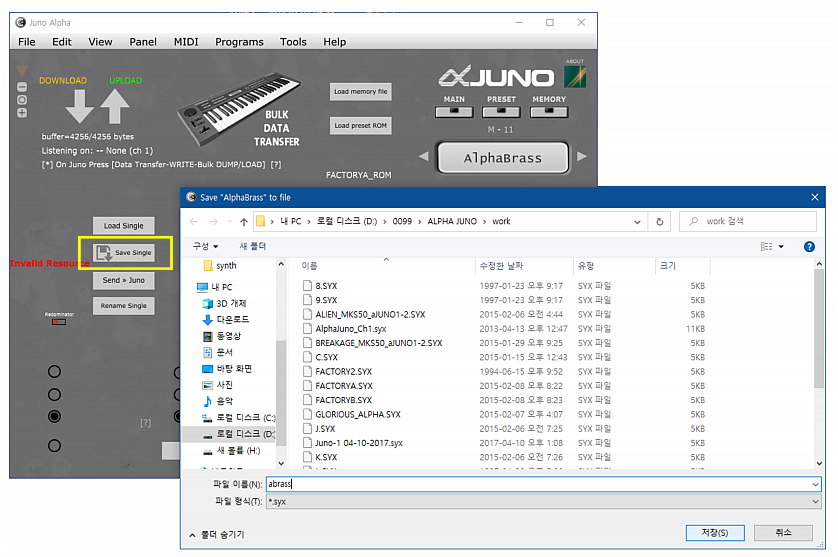The width and height of the screenshot is (838, 557).
Task: Select 로컬 디스크 (C:) in sidebar
Action: coord(239,417)
